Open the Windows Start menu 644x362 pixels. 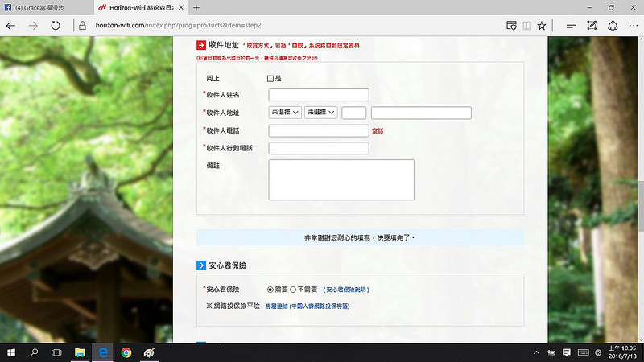[x=11, y=352]
